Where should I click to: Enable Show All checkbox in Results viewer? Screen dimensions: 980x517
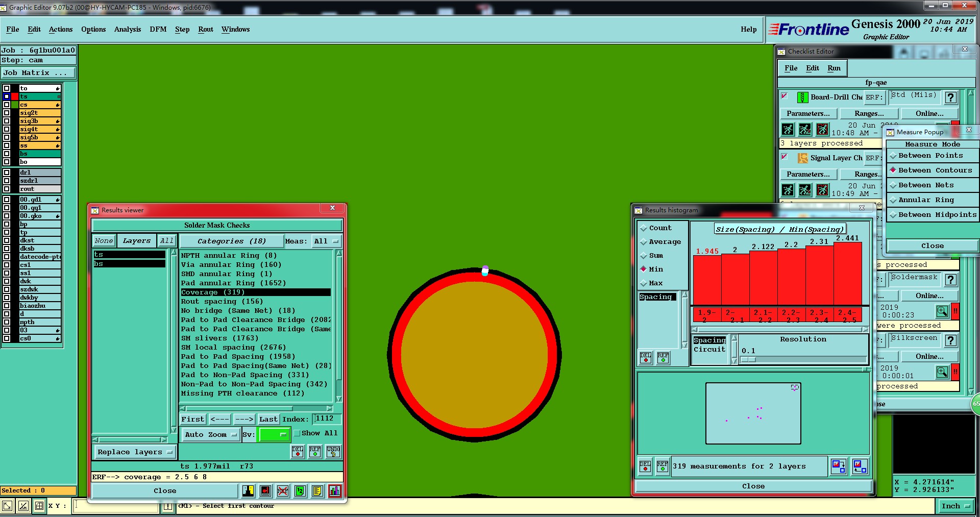coord(297,433)
